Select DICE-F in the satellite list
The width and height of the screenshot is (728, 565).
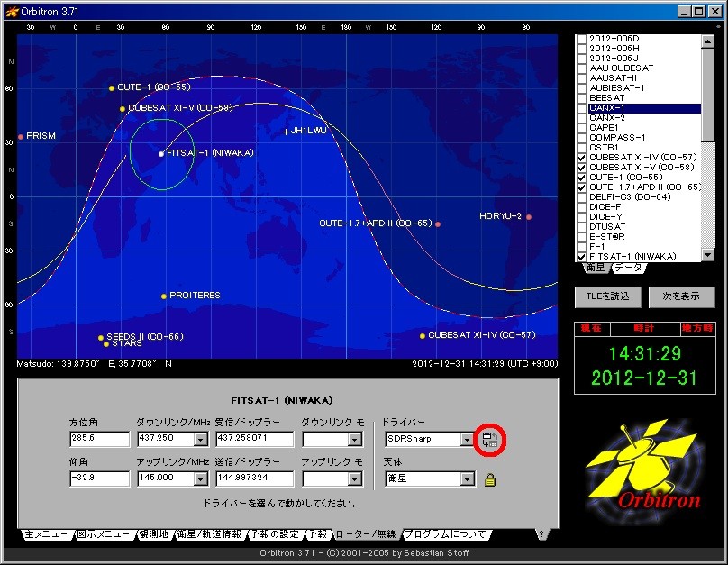pos(605,207)
